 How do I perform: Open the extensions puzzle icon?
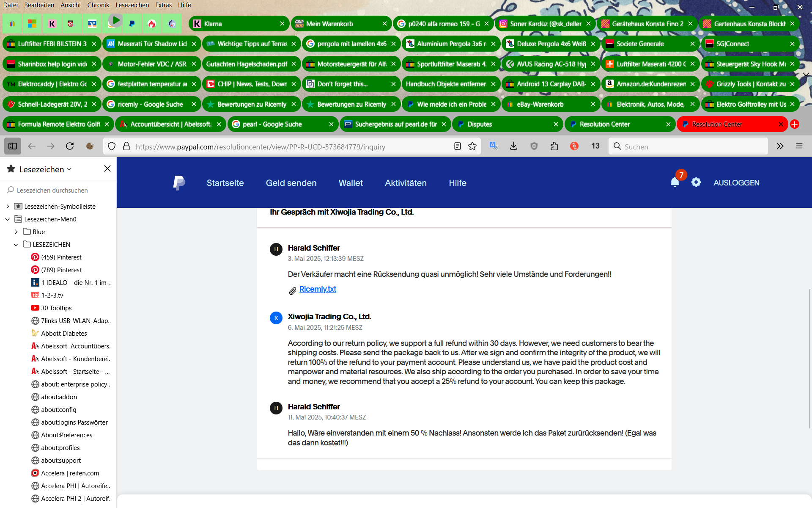click(554, 146)
